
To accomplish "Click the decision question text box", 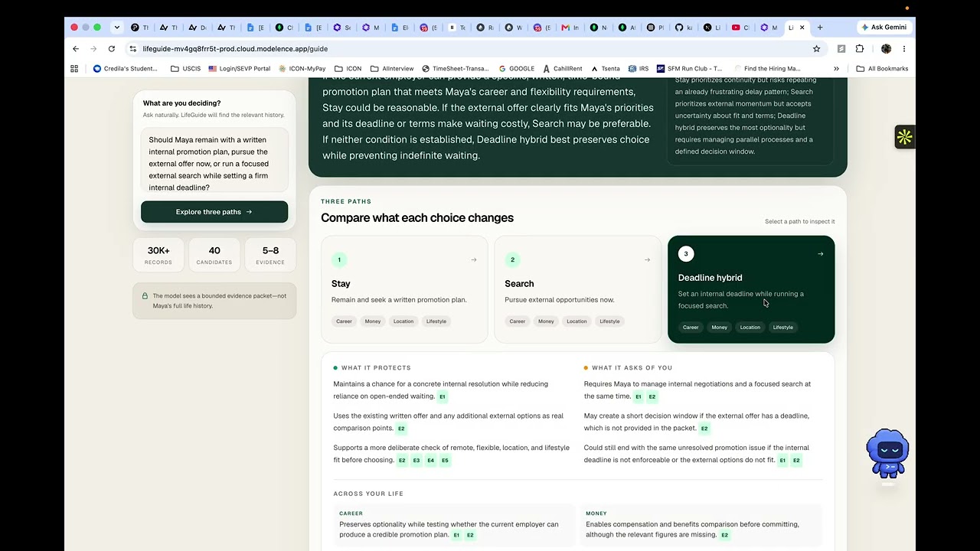I will [214, 161].
